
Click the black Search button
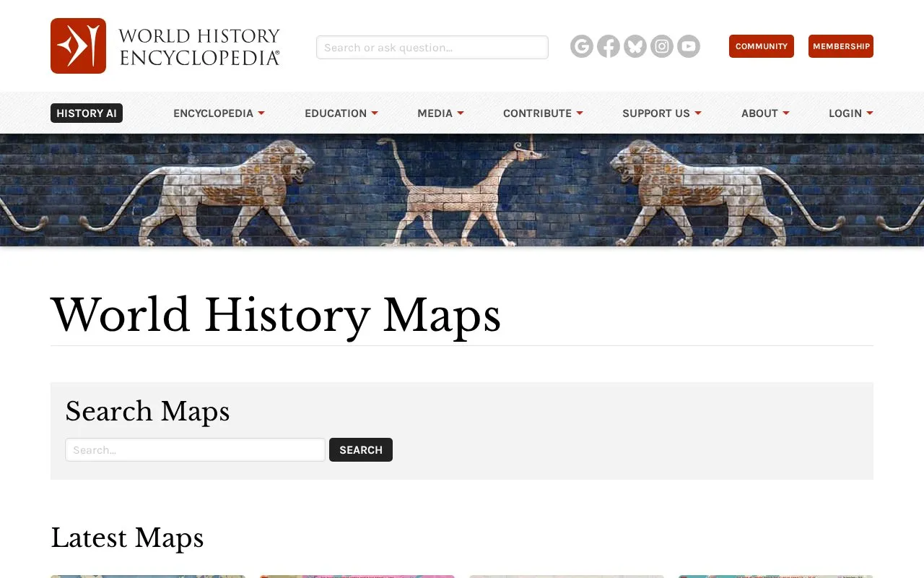[361, 449]
